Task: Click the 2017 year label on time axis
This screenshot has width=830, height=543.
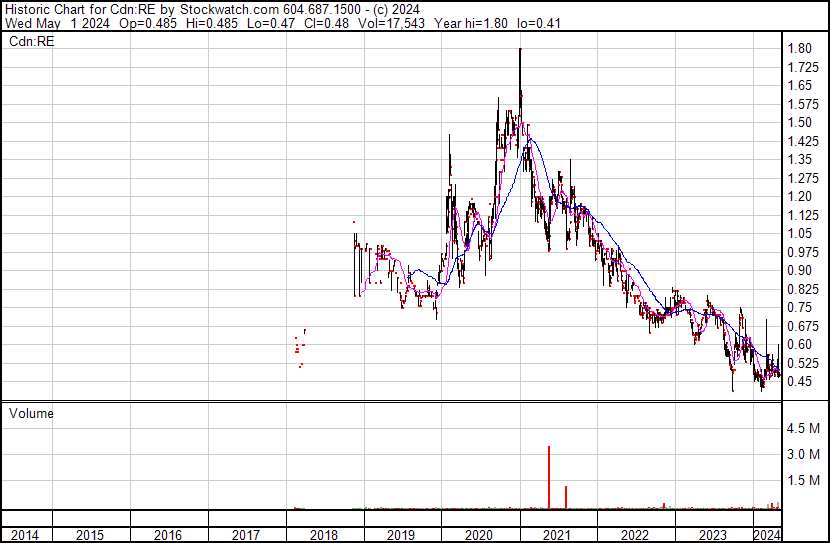Action: pyautogui.click(x=246, y=535)
